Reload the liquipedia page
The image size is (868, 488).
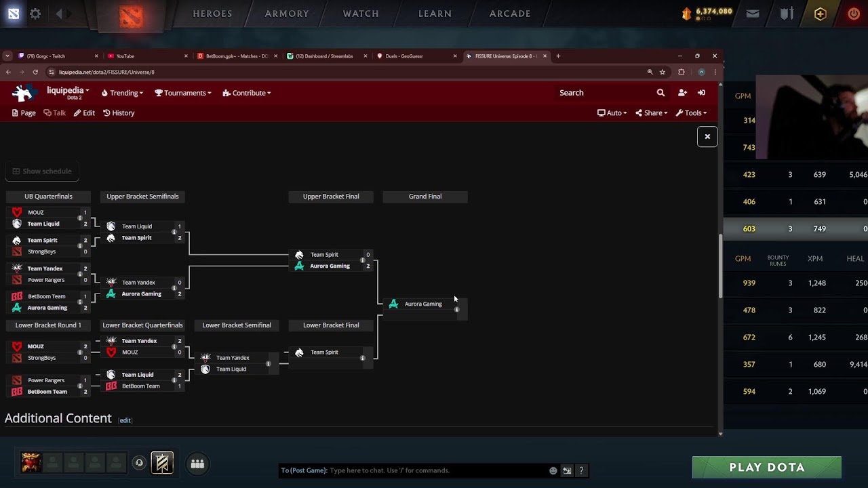tap(35, 72)
